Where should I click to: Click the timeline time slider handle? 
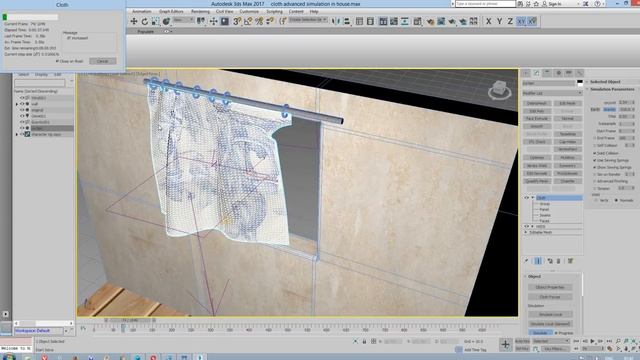[x=130, y=321]
